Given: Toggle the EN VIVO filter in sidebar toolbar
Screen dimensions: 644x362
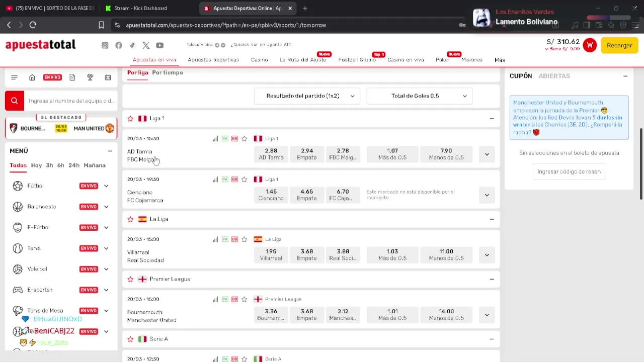Looking at the screenshot, I should coord(52,77).
